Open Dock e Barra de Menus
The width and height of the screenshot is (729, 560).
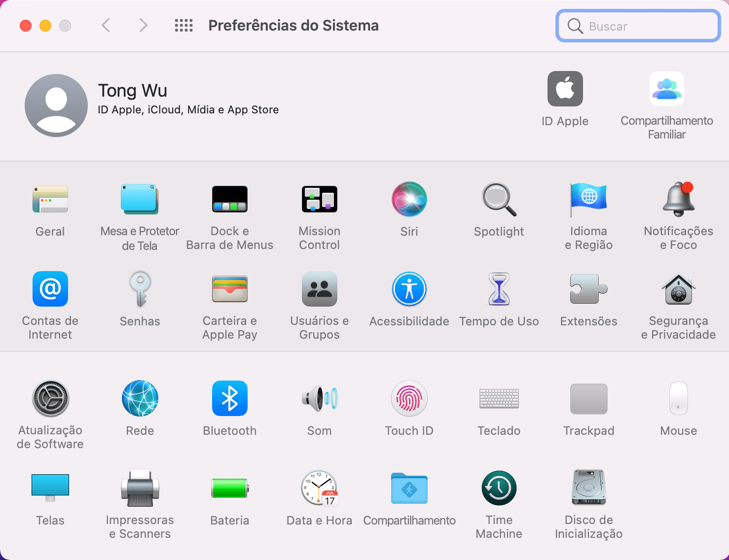[229, 200]
